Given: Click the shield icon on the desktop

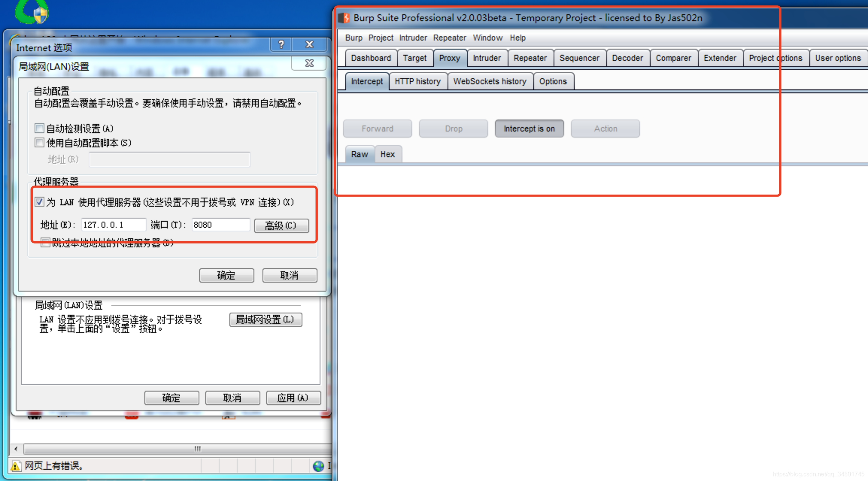Looking at the screenshot, I should [x=41, y=15].
